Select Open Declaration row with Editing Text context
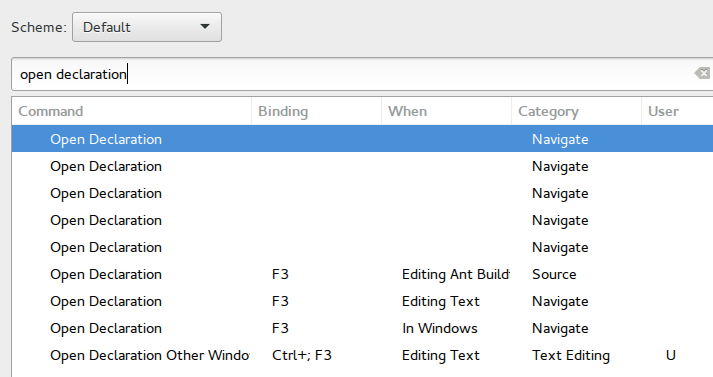 pos(362,301)
